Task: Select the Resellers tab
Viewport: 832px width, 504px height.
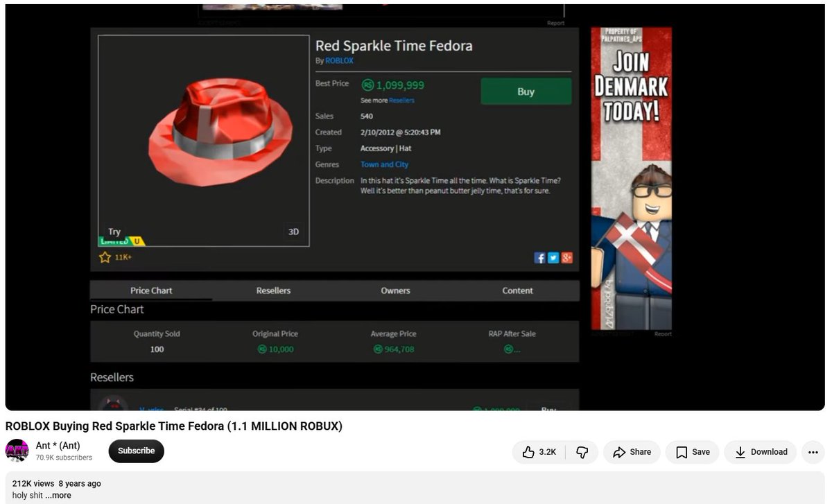Action: click(273, 290)
